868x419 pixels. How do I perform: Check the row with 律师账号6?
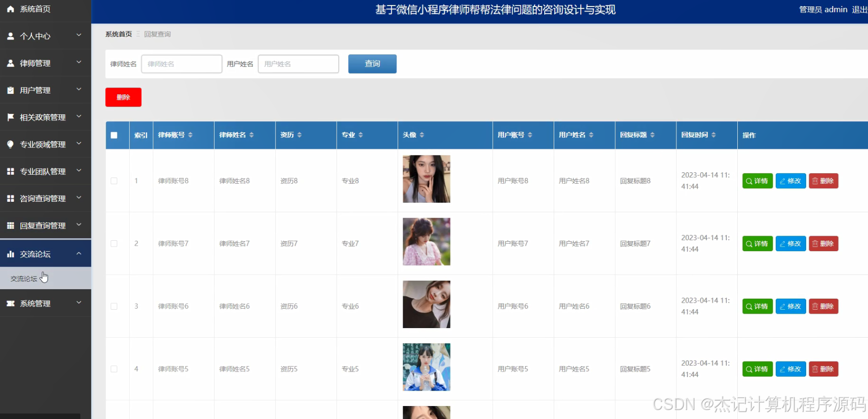(x=114, y=306)
